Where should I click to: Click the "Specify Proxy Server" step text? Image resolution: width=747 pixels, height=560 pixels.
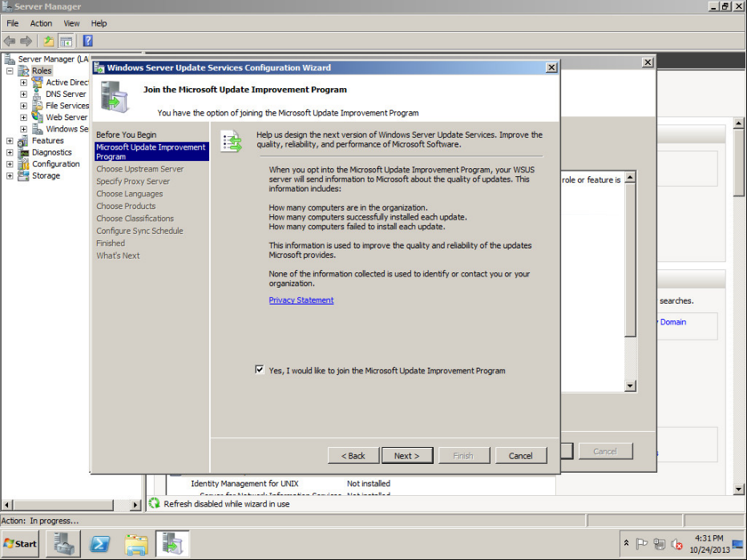coord(133,181)
